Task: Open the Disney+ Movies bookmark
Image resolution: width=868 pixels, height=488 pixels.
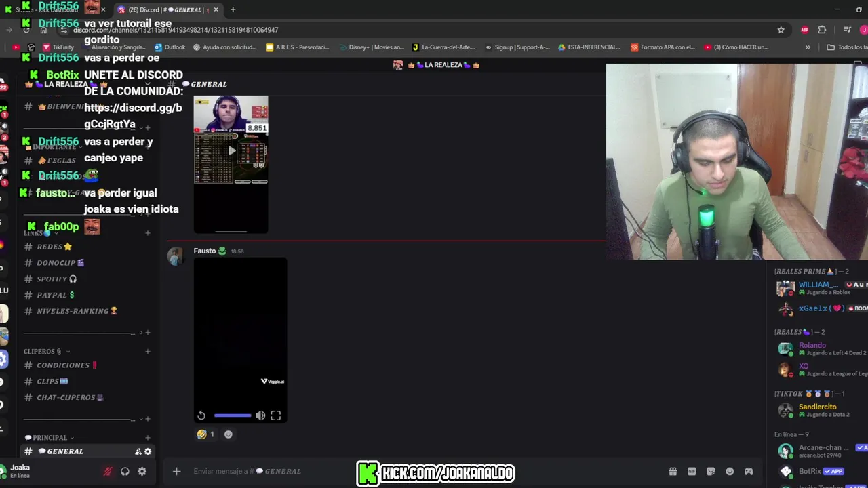Action: tap(371, 47)
